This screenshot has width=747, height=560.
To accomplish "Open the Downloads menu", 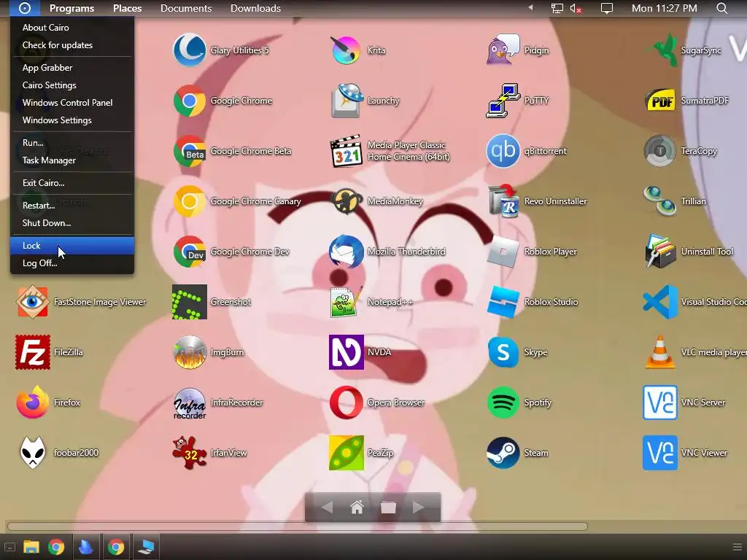I will [x=256, y=8].
